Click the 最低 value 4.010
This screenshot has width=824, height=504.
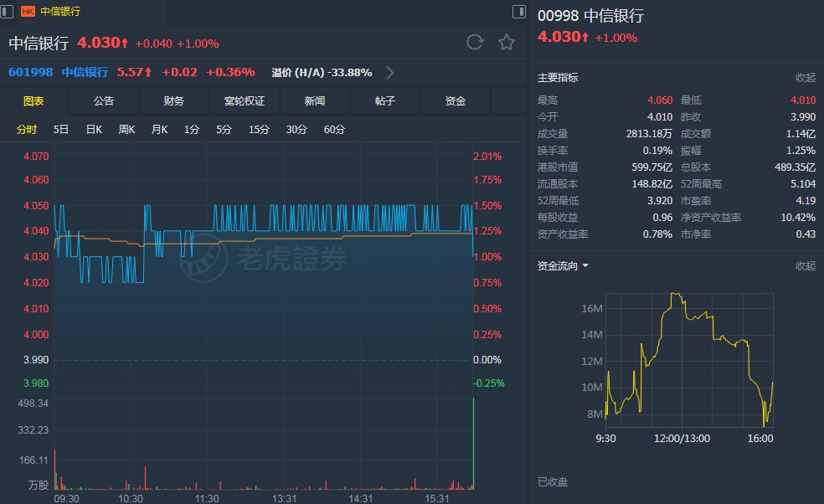(x=803, y=100)
